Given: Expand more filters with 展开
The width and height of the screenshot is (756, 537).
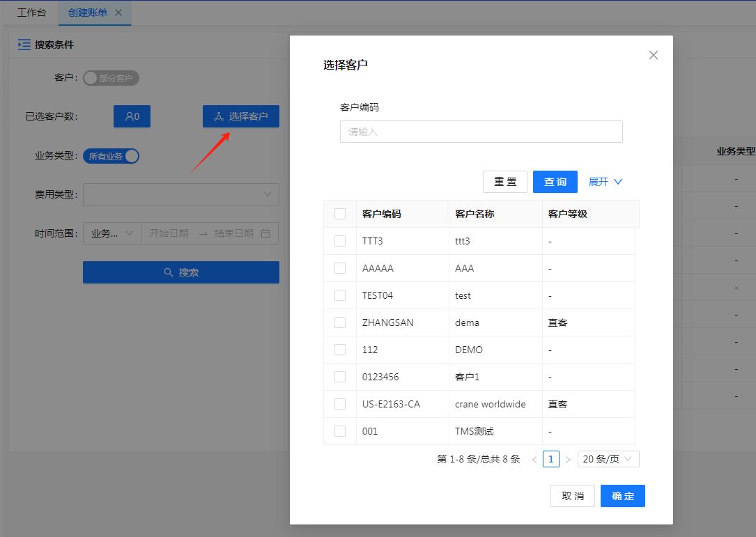Looking at the screenshot, I should [605, 182].
